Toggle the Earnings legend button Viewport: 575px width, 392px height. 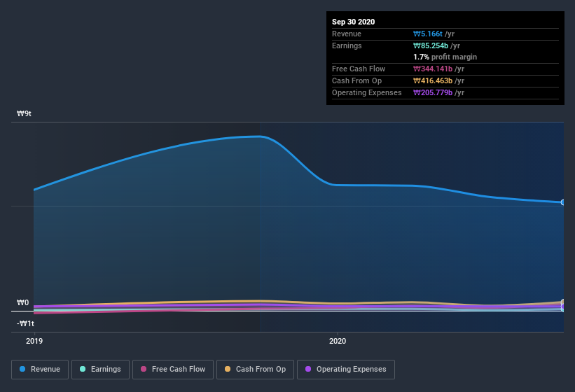[100, 370]
